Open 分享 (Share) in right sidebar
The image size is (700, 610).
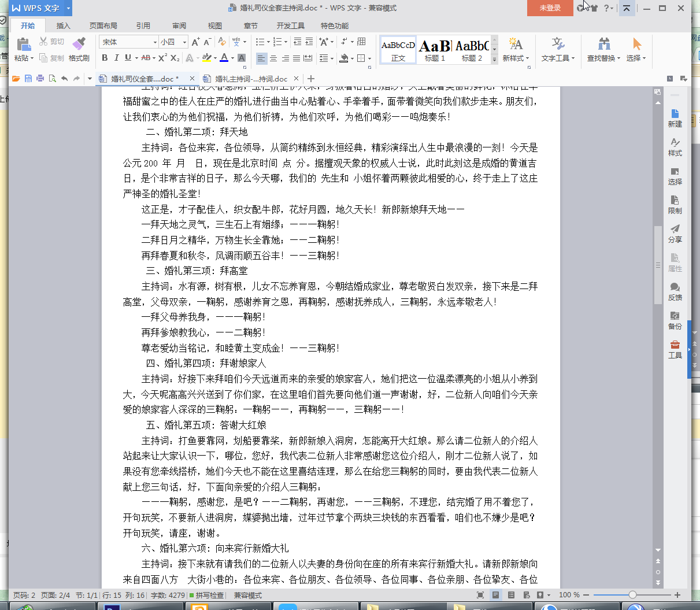[x=675, y=234]
